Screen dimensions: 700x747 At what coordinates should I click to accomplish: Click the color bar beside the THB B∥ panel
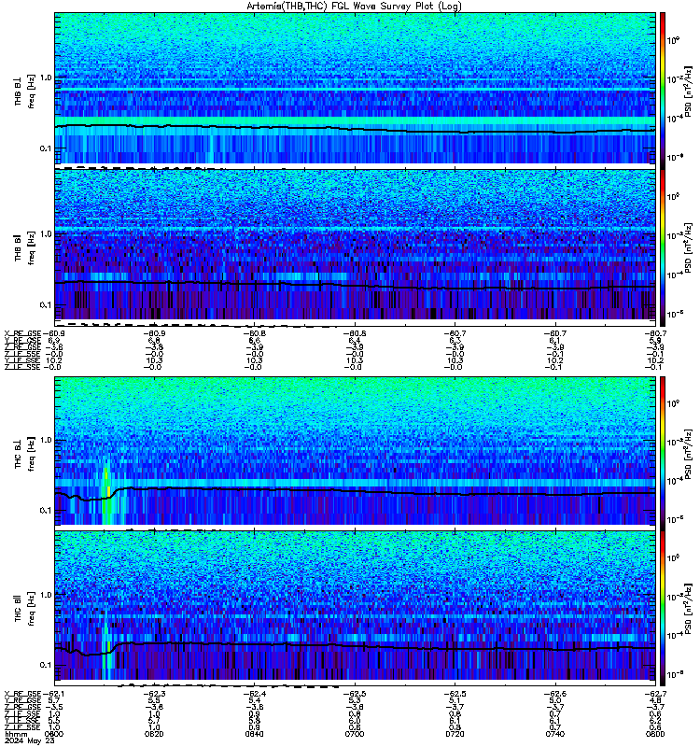pos(663,247)
